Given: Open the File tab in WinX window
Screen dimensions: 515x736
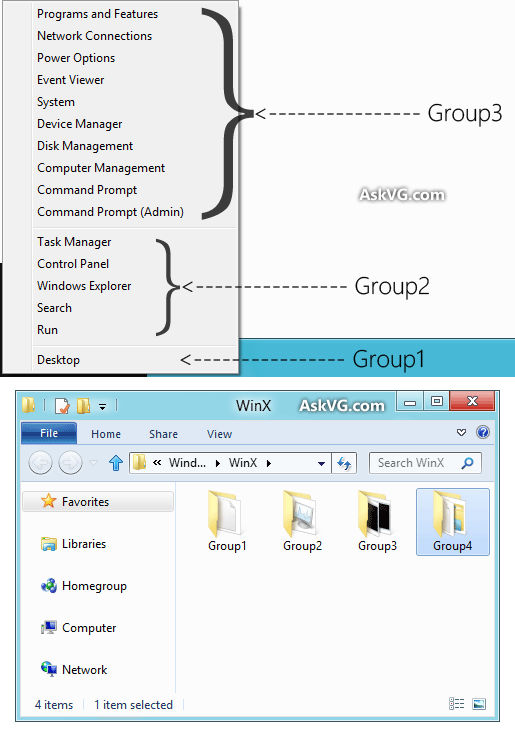Looking at the screenshot, I should click(49, 433).
